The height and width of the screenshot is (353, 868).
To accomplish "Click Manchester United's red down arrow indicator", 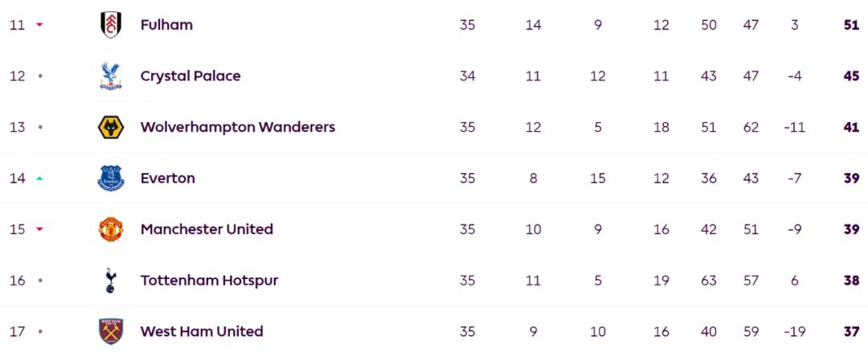I will [39, 229].
